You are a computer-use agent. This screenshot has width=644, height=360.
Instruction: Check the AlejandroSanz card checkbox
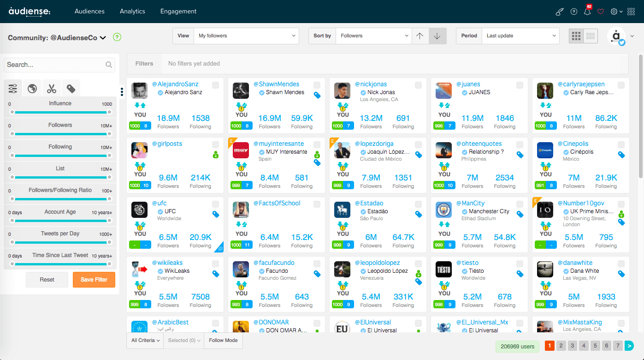(215, 85)
